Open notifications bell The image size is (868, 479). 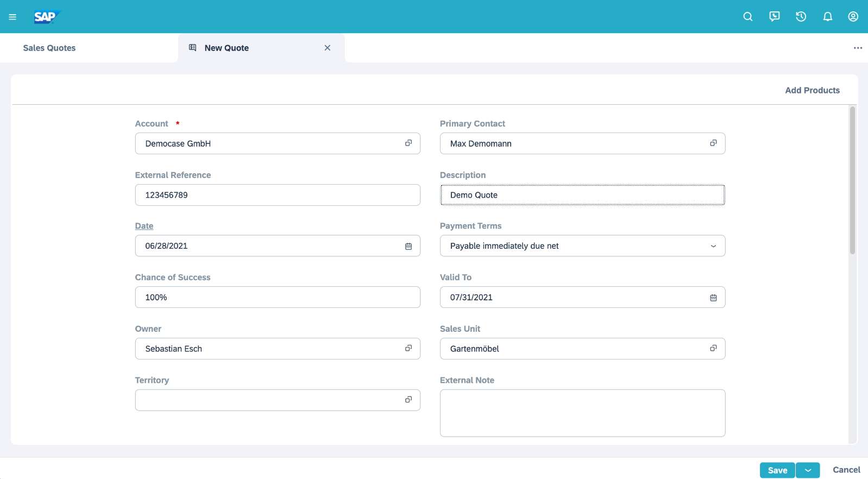827,17
